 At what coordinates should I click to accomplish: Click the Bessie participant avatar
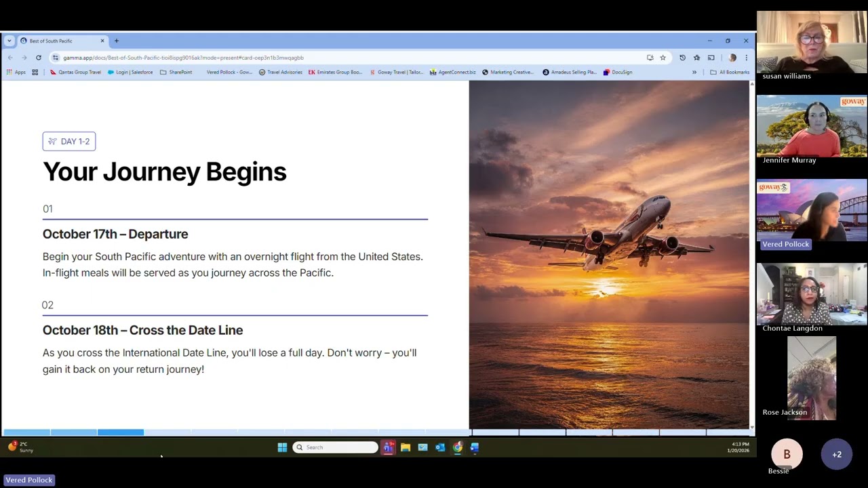(787, 454)
